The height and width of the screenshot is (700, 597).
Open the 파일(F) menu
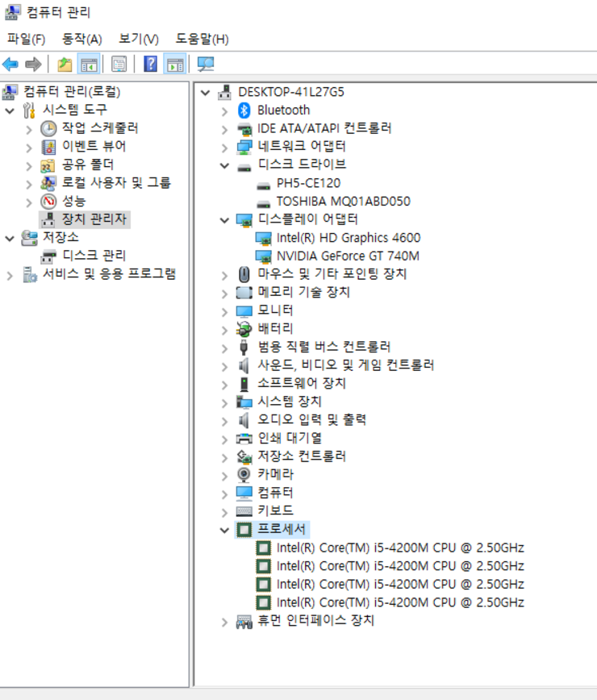(x=27, y=39)
